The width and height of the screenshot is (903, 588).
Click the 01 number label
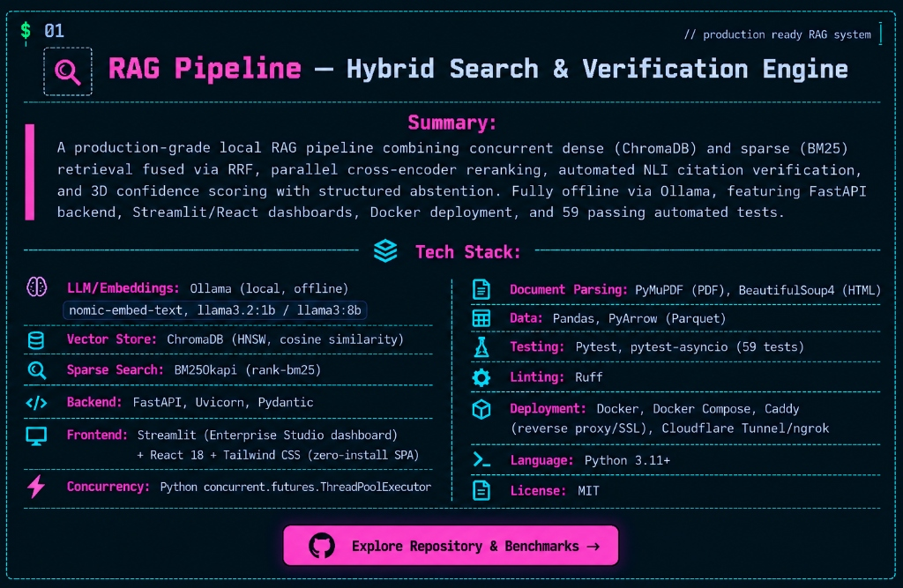tap(54, 31)
